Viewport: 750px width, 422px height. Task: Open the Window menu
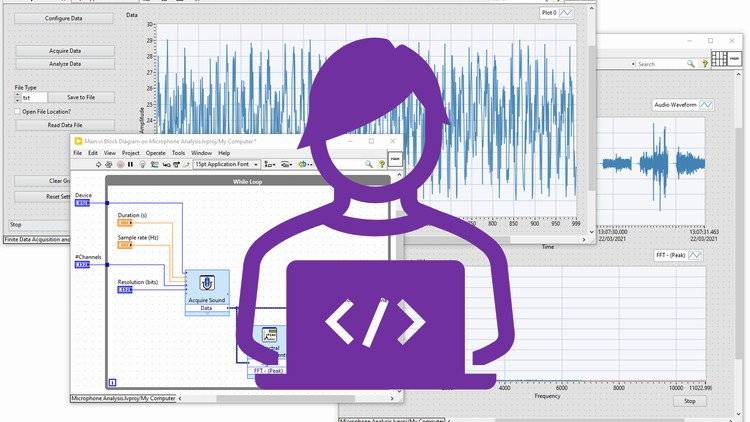coord(201,153)
